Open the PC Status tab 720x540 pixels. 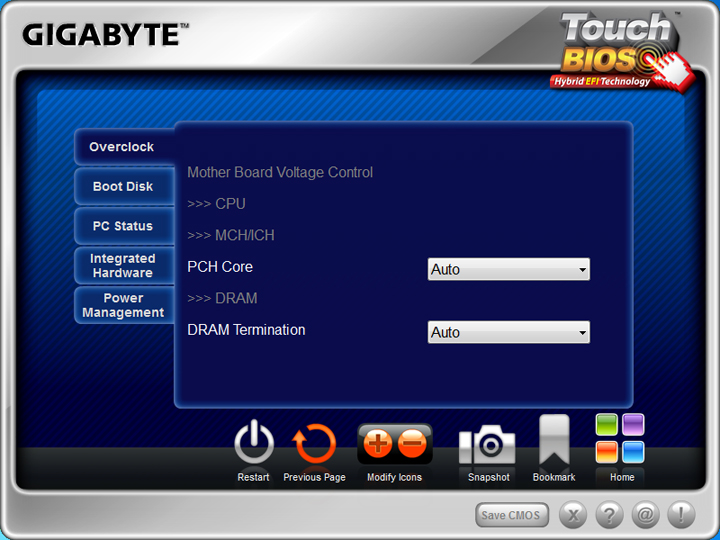122,226
